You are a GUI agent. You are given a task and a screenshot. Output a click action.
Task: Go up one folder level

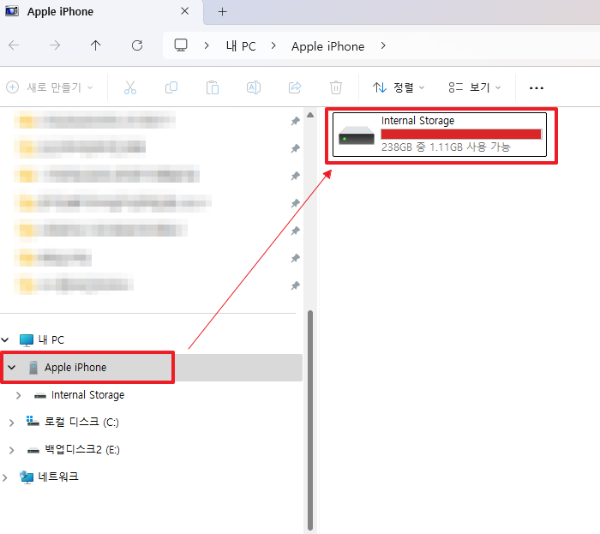click(x=96, y=46)
